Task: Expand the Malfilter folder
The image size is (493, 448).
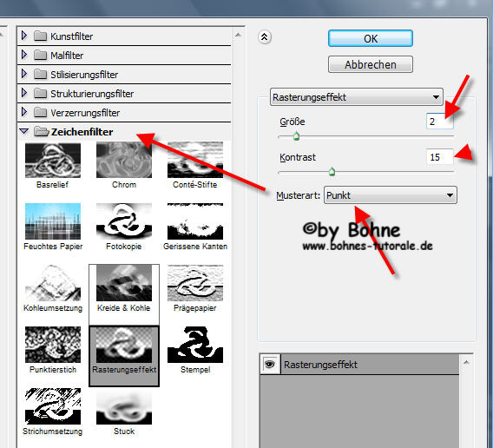Action: coord(24,55)
